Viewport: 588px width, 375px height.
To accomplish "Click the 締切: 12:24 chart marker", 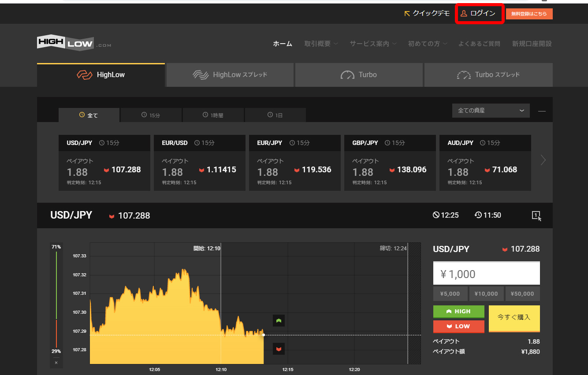I will [x=393, y=249].
